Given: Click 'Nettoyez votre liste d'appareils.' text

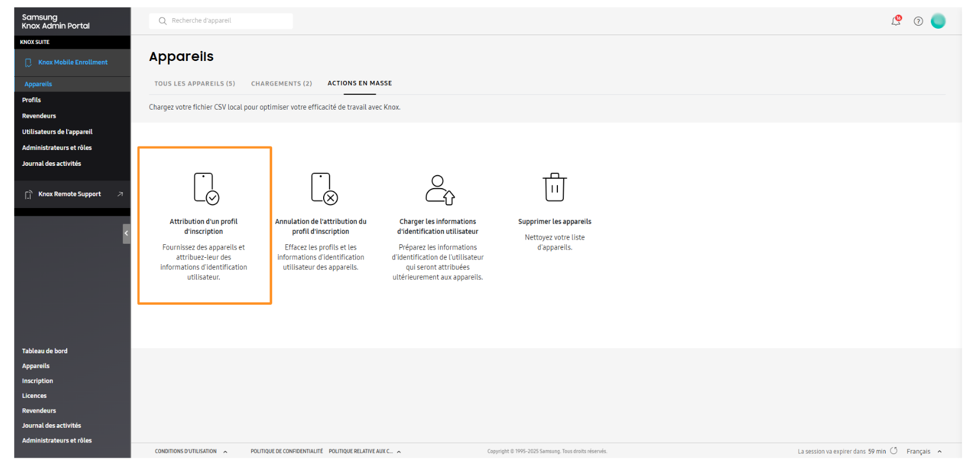Looking at the screenshot, I should 555,243.
